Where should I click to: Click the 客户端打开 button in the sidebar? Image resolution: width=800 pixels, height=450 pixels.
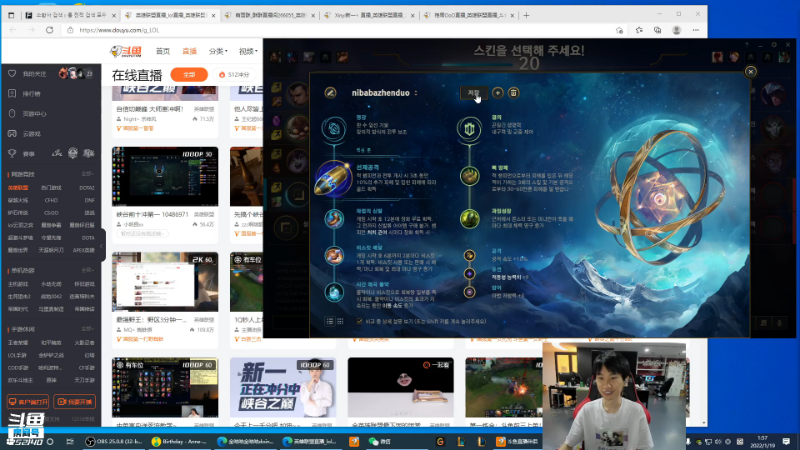pos(28,402)
